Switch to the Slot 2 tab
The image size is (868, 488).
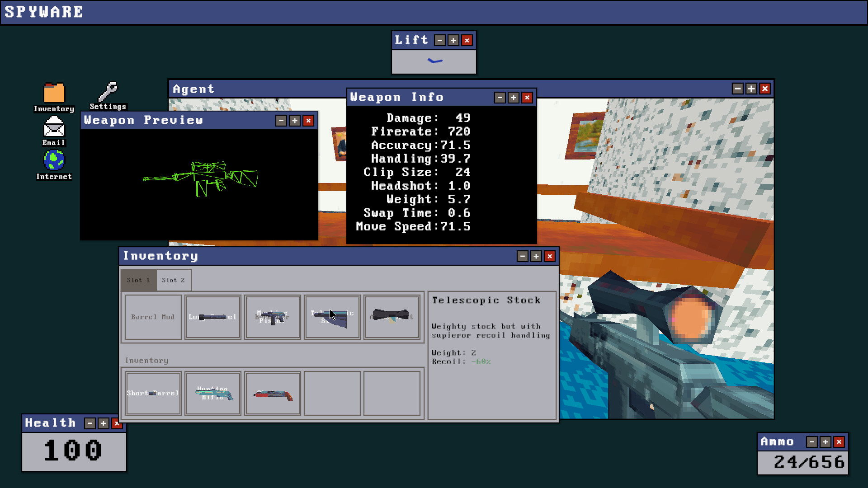pos(174,280)
